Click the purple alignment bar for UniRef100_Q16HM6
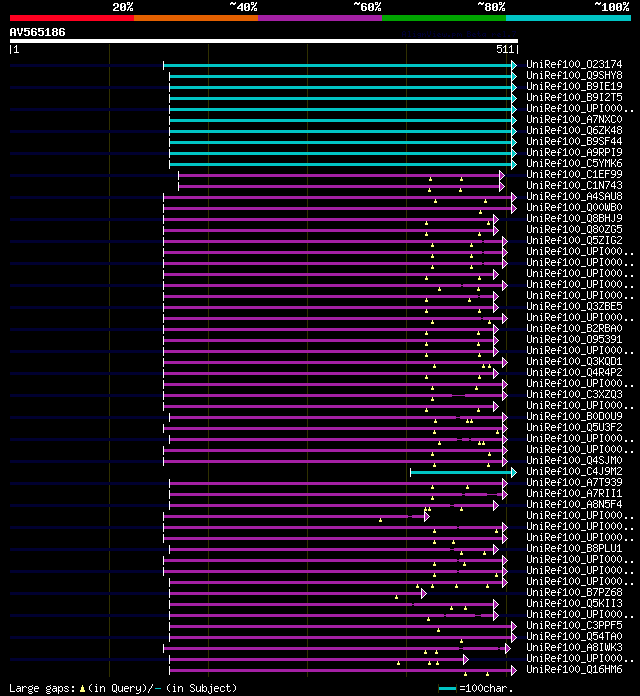Image resolution: width=640 pixels, height=696 pixels. pos(343,670)
